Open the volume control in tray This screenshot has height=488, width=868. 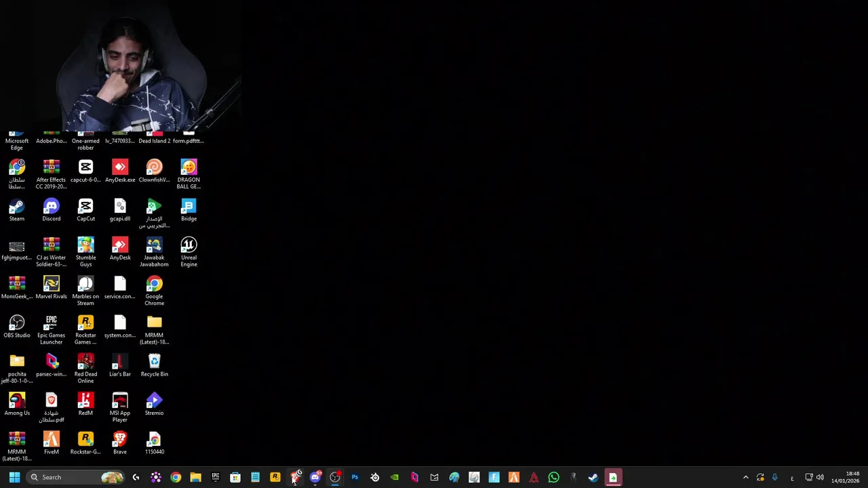click(820, 477)
